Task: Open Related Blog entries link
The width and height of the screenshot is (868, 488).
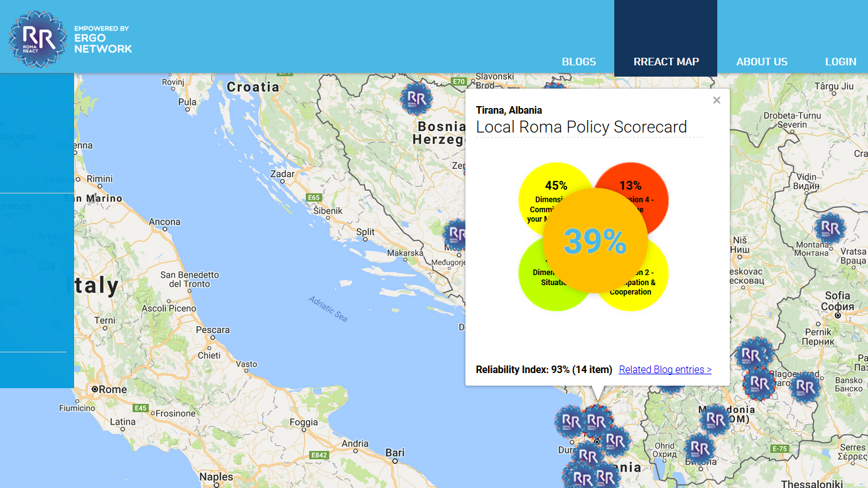Action: coord(665,369)
